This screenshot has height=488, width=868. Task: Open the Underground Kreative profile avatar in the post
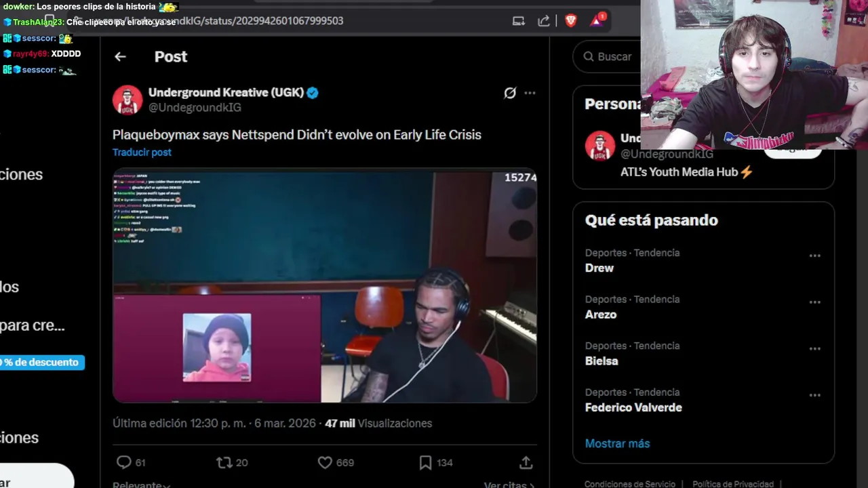pyautogui.click(x=127, y=100)
